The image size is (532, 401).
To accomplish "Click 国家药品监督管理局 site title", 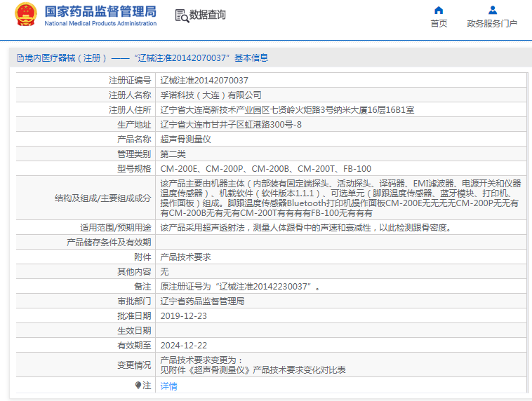I will tap(101, 11).
